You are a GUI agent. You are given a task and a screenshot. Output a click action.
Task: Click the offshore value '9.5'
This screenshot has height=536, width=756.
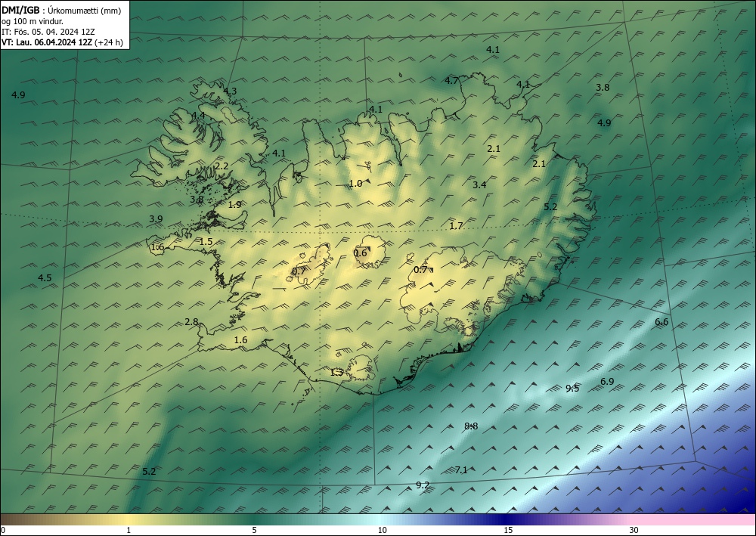point(572,389)
